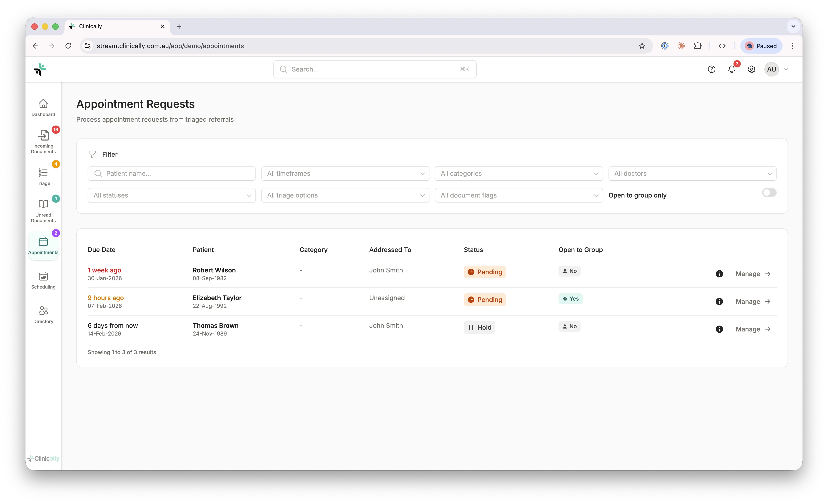Open help question mark icon
The height and width of the screenshot is (504, 828).
click(711, 69)
